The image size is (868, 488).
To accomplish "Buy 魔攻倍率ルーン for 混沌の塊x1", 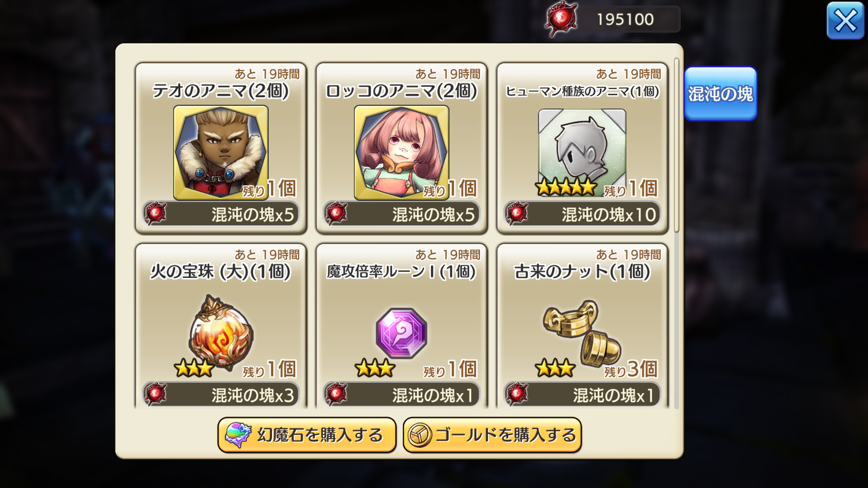I will pos(402,395).
